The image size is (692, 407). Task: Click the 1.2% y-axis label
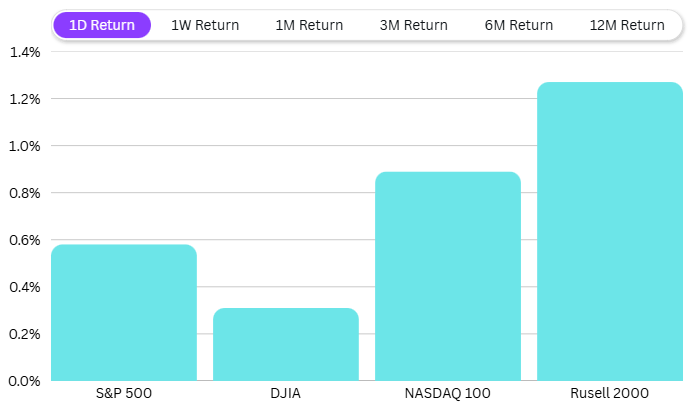(x=24, y=99)
